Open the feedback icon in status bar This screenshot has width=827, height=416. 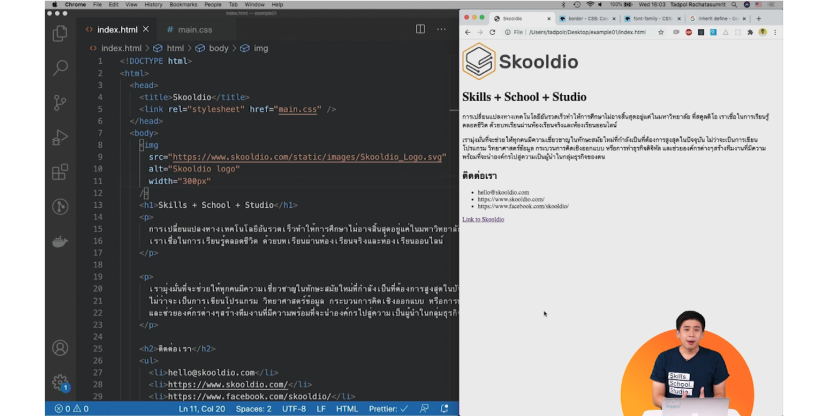[x=424, y=409]
